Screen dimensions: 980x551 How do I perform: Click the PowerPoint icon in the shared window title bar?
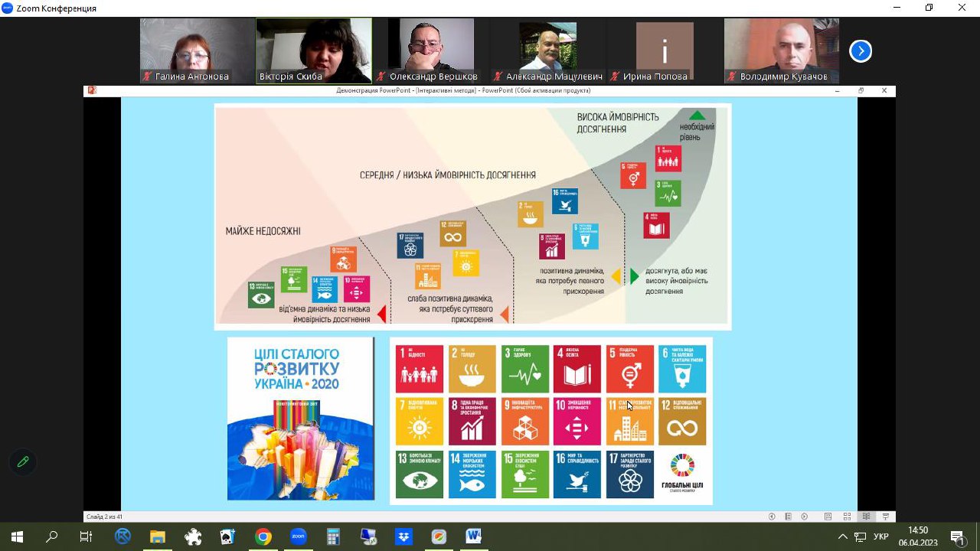(93, 90)
